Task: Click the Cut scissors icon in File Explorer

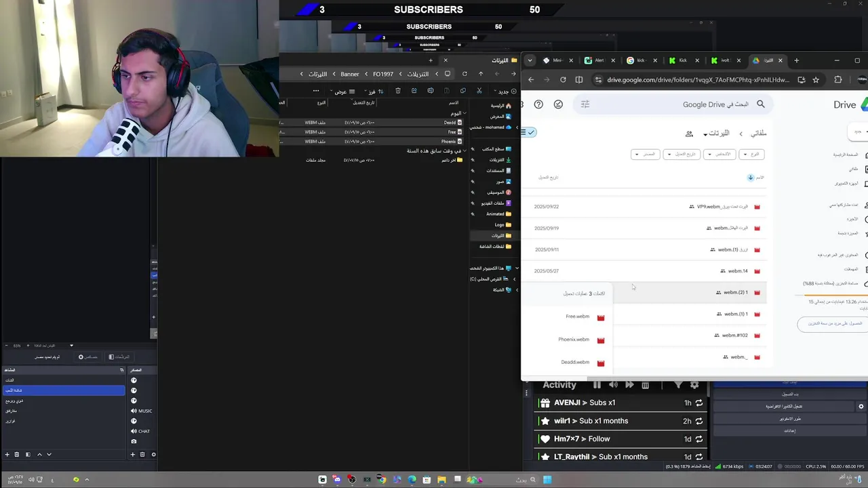Action: 479,91
